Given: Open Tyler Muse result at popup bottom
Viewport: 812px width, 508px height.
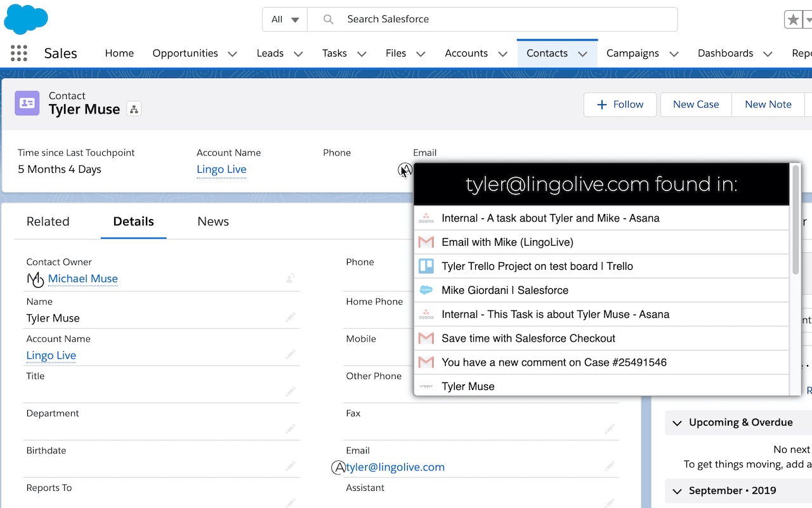Looking at the screenshot, I should click(601, 385).
